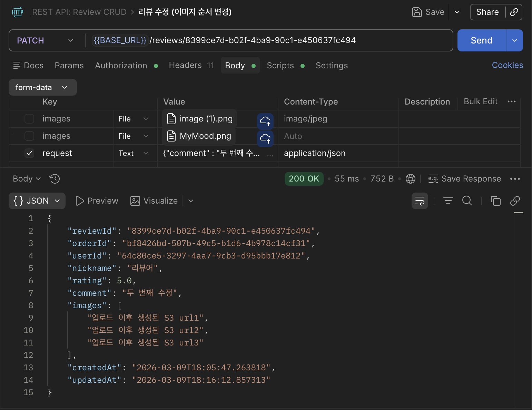
Task: Enable the first images row checkbox
Action: (29, 119)
